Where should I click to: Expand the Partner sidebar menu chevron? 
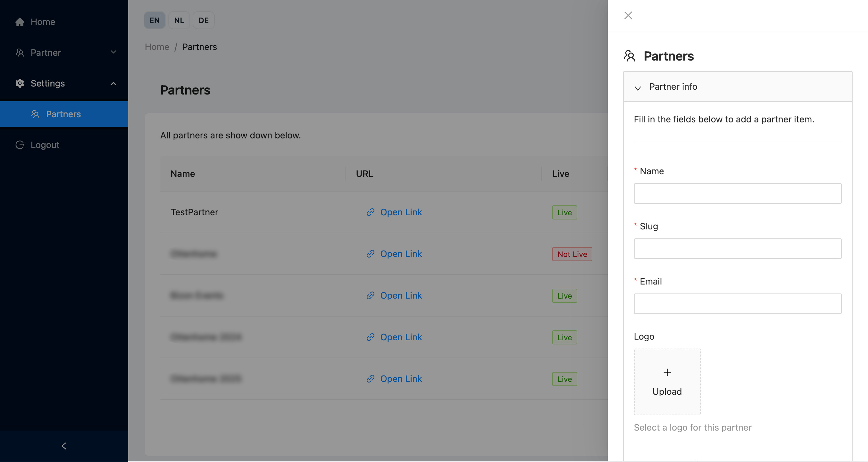[x=113, y=53]
